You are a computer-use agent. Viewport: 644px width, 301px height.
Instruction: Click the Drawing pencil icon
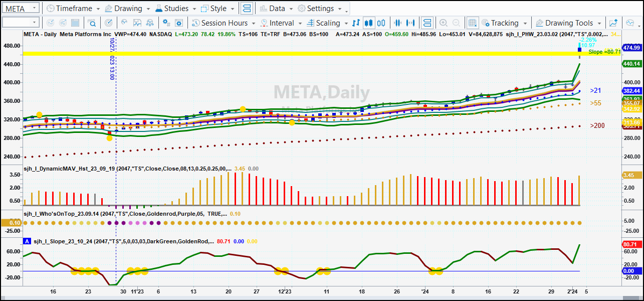coord(108,9)
